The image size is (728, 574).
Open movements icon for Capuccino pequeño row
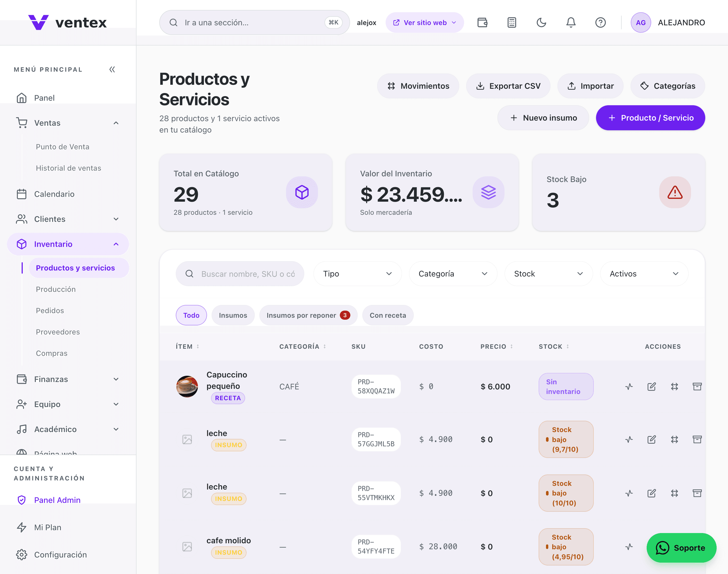(674, 387)
